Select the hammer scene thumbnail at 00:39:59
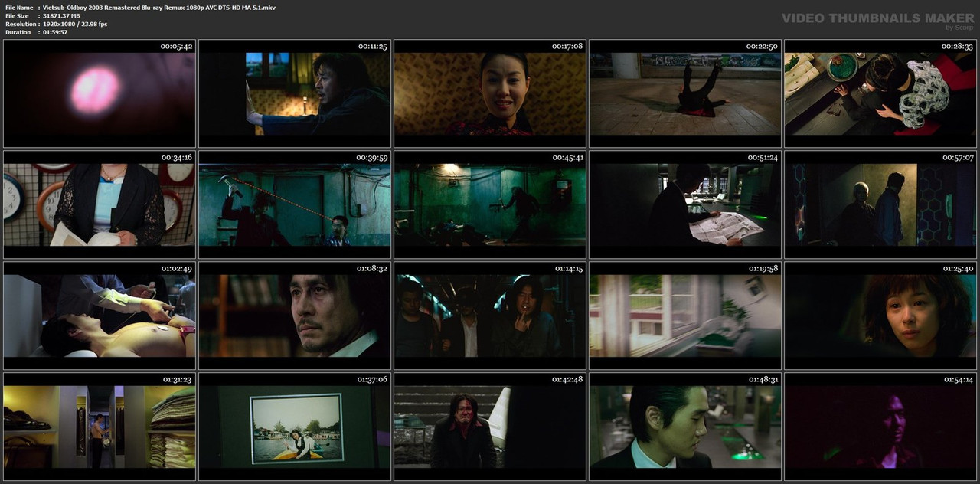 coord(295,204)
